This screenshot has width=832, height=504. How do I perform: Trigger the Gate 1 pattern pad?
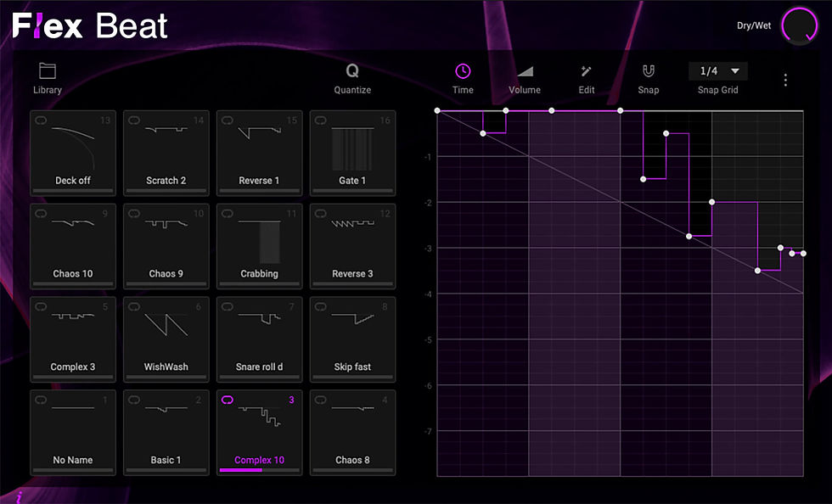click(352, 154)
